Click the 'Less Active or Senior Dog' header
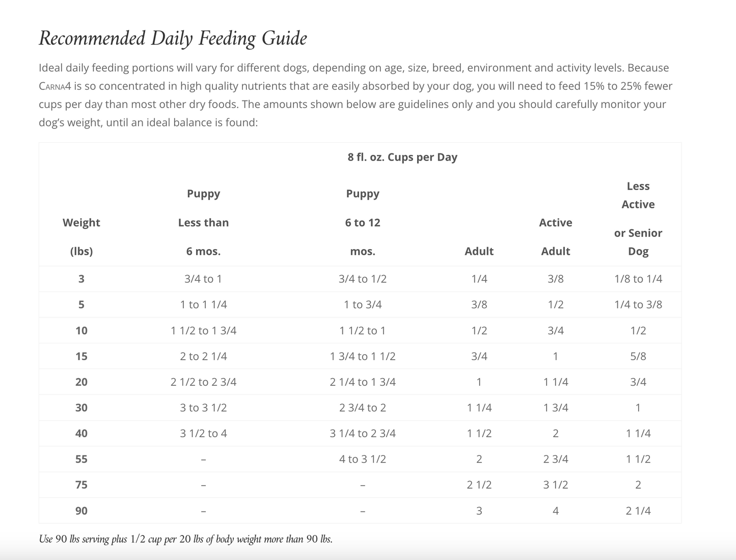This screenshot has height=560, width=736. coord(638,218)
